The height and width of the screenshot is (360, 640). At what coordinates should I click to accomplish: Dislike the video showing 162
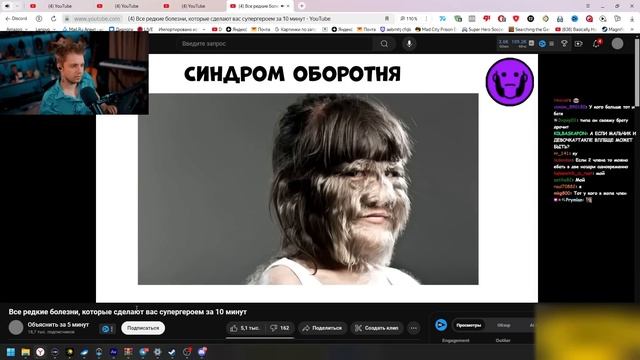[280, 328]
